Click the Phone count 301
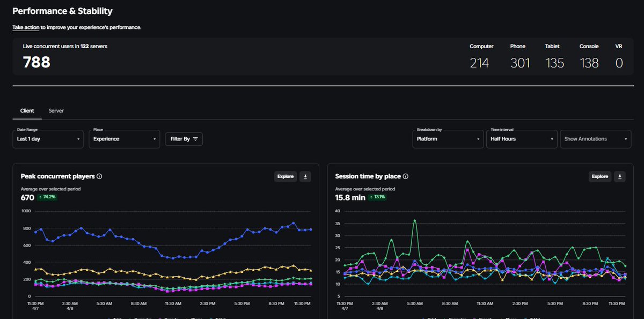Viewport: 644px width, 319px height. coord(520,63)
